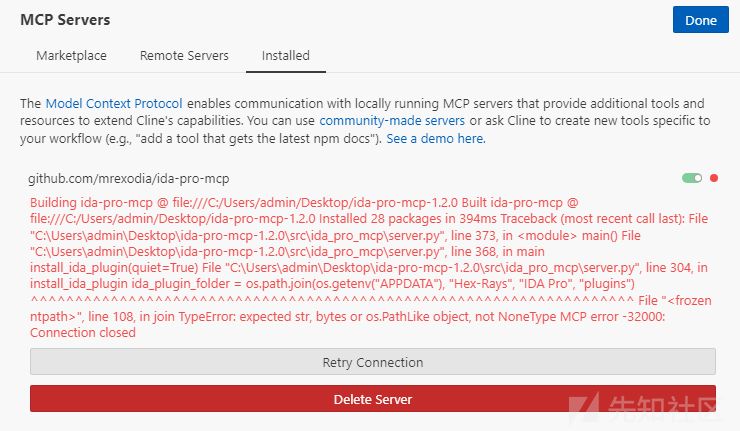Screen dimensions: 740x431
Task: Click the blue Done button
Action: (700, 20)
